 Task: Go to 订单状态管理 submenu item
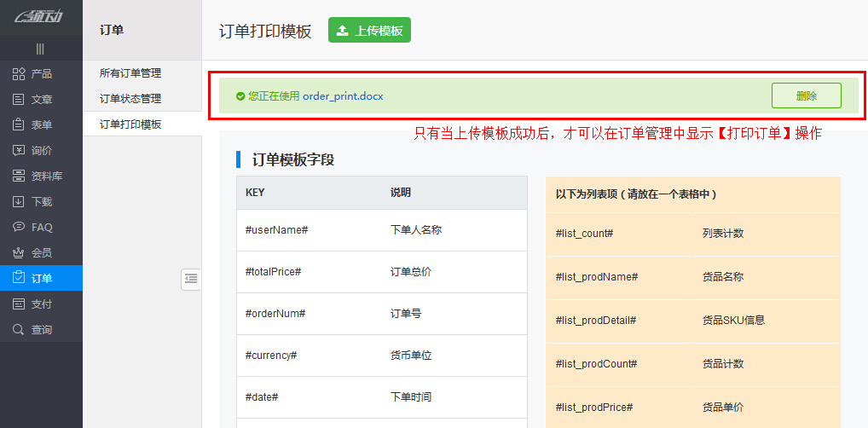coord(130,99)
